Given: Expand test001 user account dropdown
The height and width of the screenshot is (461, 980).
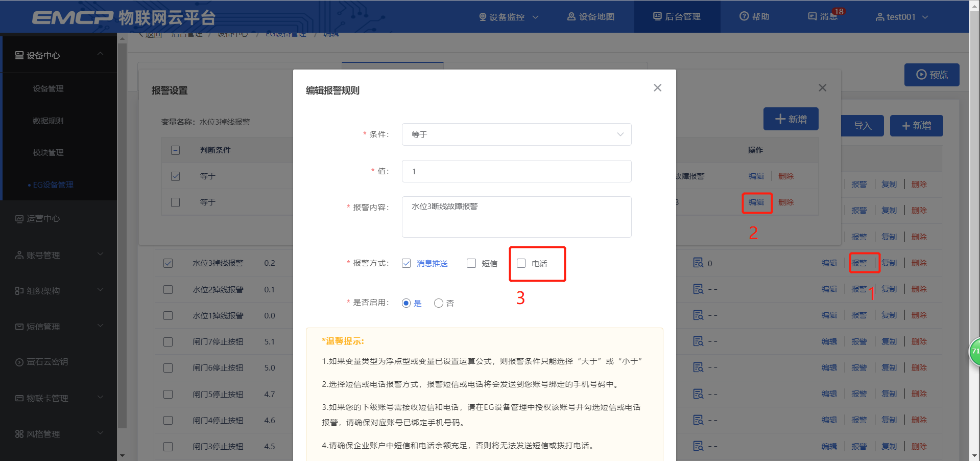Looking at the screenshot, I should pyautogui.click(x=902, y=17).
